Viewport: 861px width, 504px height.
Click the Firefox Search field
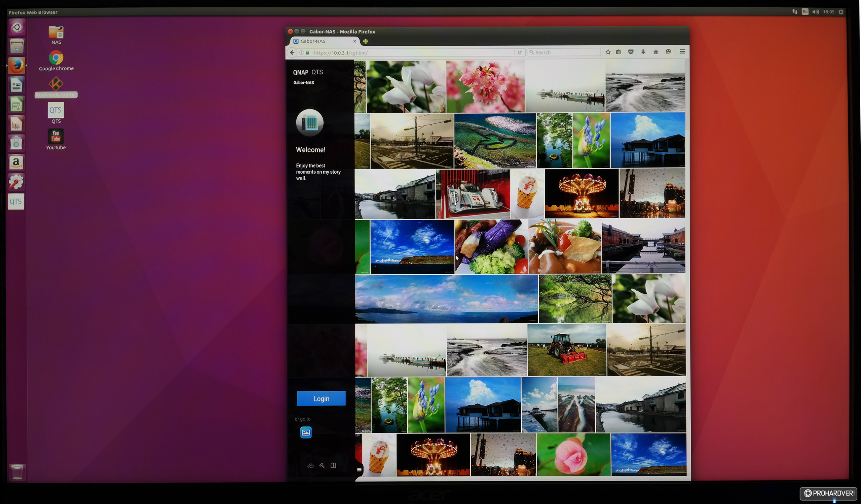(564, 52)
